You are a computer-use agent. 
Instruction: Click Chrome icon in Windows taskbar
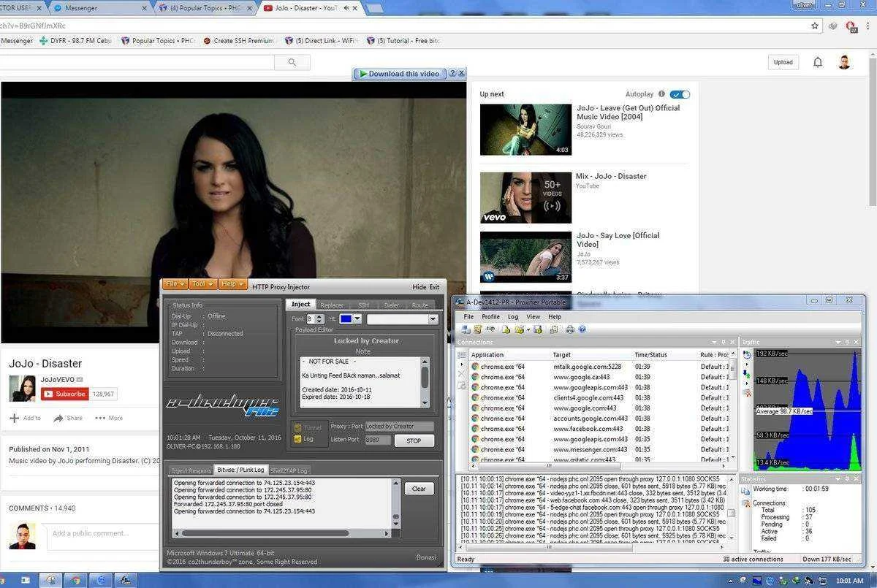[x=75, y=581]
